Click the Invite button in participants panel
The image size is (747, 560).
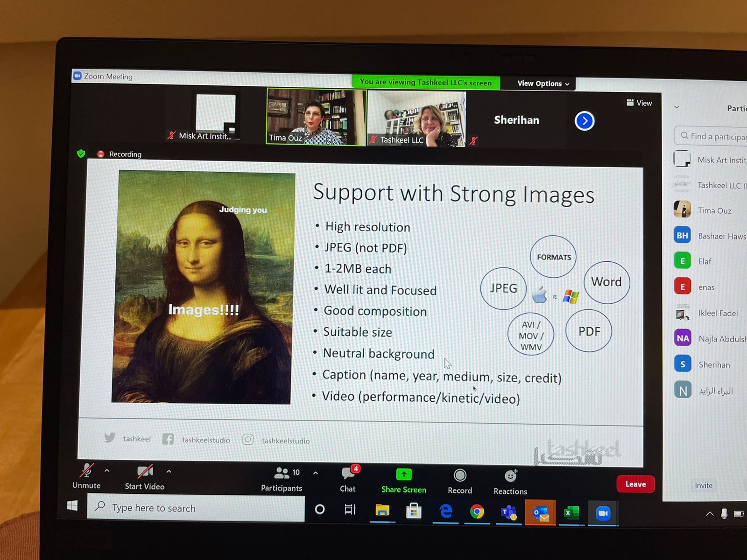(704, 485)
